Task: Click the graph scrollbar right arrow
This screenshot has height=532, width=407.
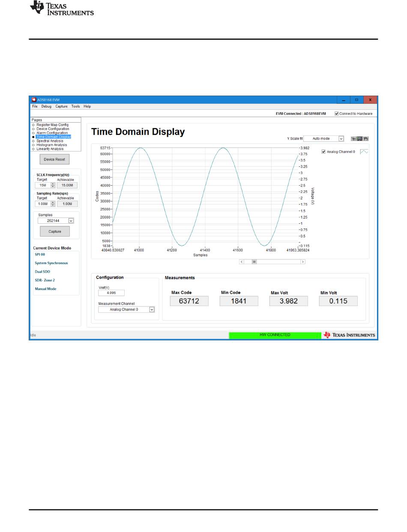Action: (303, 261)
